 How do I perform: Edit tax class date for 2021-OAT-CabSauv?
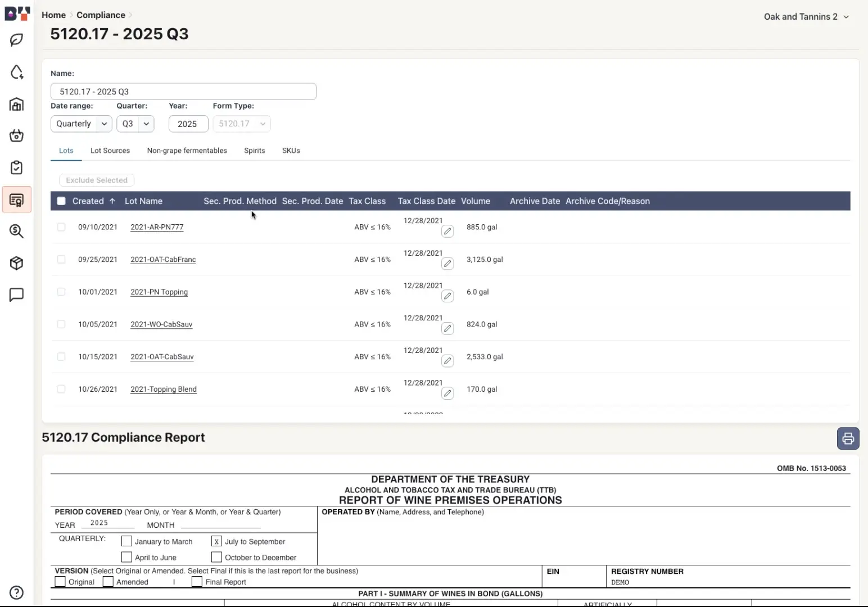click(x=447, y=361)
